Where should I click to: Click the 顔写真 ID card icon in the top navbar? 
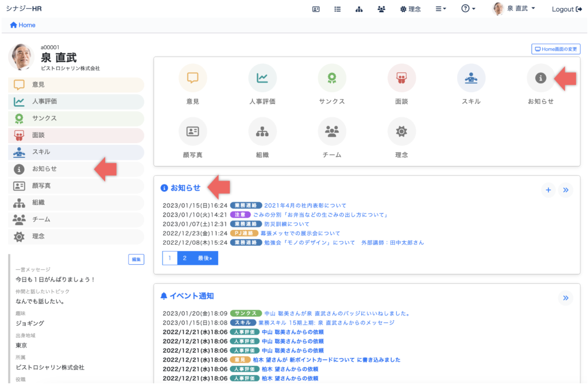point(316,9)
